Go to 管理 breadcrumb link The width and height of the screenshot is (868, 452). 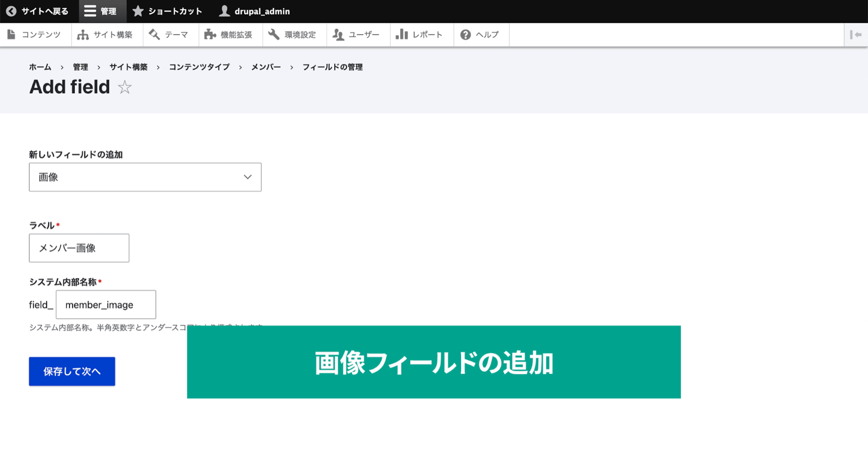80,67
